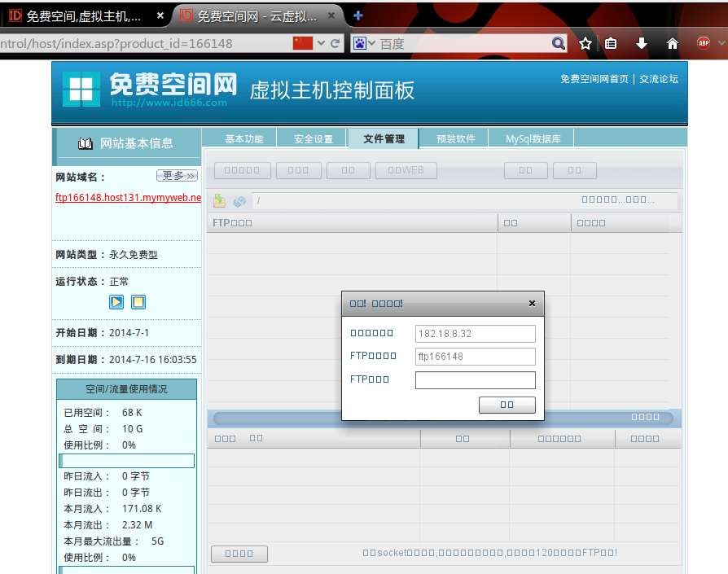Viewport: 728px width, 574px height.
Task: Click the used space value 68 K
Action: [132, 413]
